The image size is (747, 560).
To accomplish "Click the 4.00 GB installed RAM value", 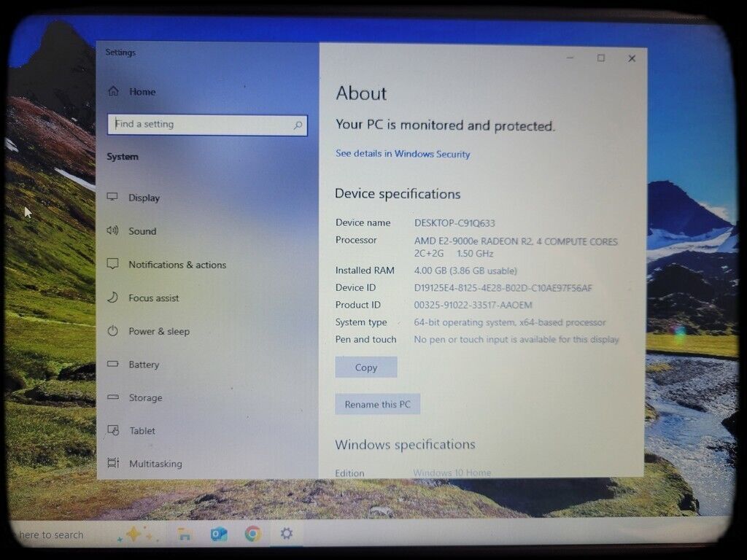I will 465,271.
